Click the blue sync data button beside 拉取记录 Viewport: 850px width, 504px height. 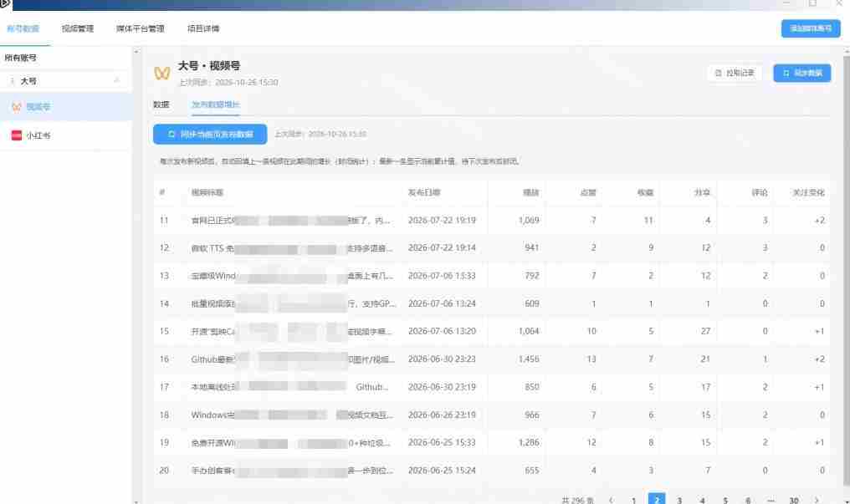[x=801, y=73]
